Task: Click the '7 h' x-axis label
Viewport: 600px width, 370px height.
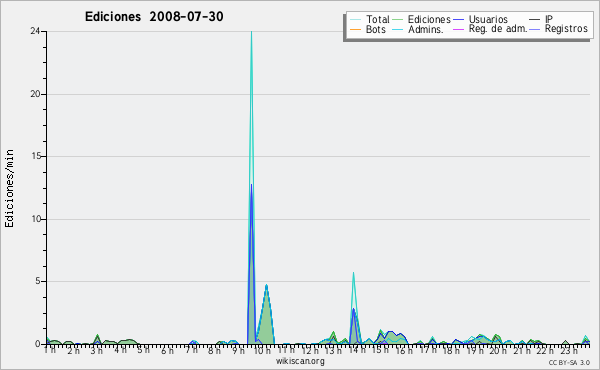Action: click(x=191, y=350)
